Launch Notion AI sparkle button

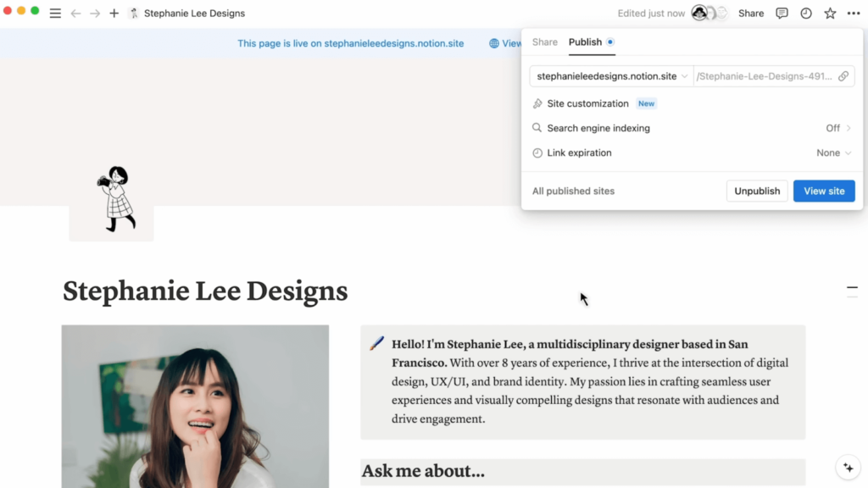[848, 468]
